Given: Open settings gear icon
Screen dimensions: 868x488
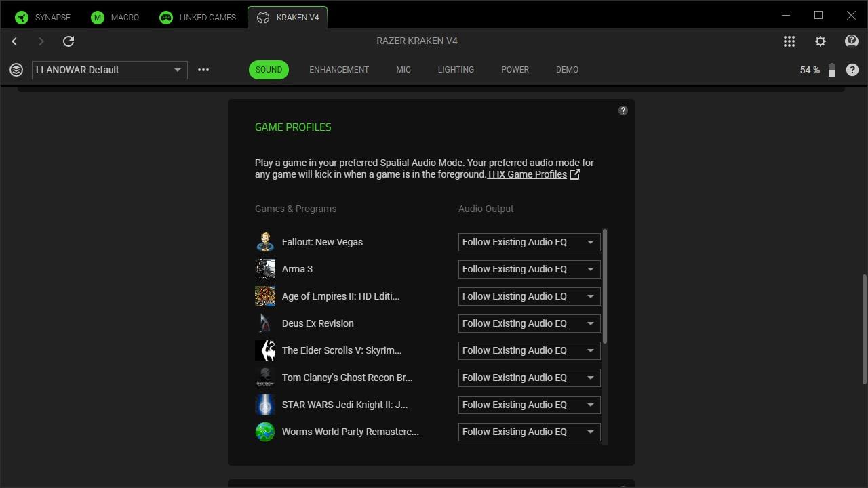Looking at the screenshot, I should (821, 41).
